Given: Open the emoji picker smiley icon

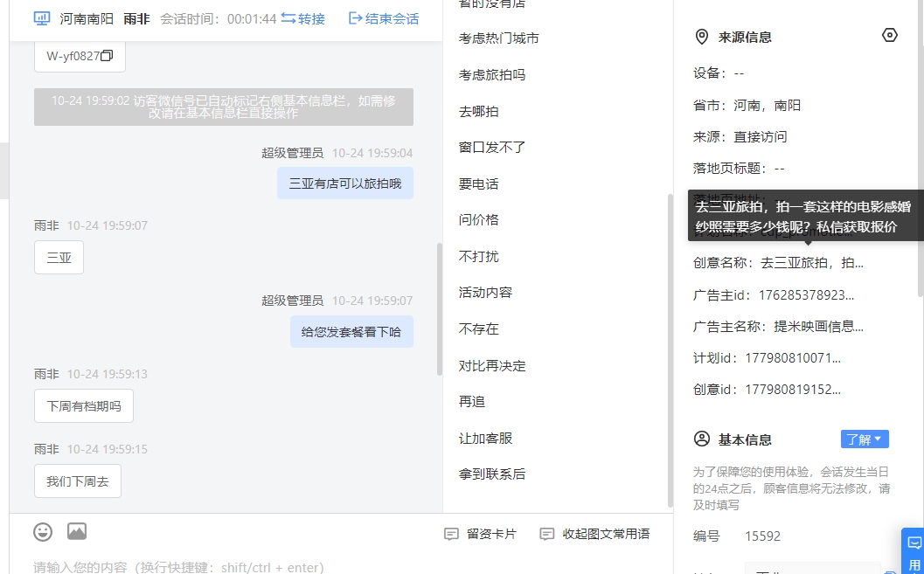Looking at the screenshot, I should point(43,531).
